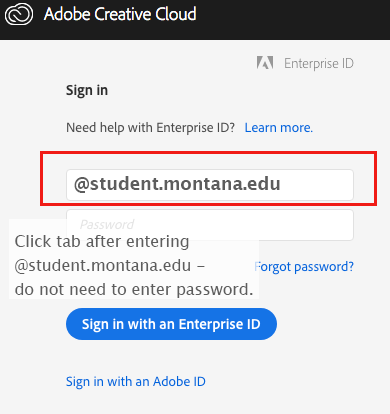Click the @student.montana.edu email field
This screenshot has width=390, height=414.
click(210, 185)
